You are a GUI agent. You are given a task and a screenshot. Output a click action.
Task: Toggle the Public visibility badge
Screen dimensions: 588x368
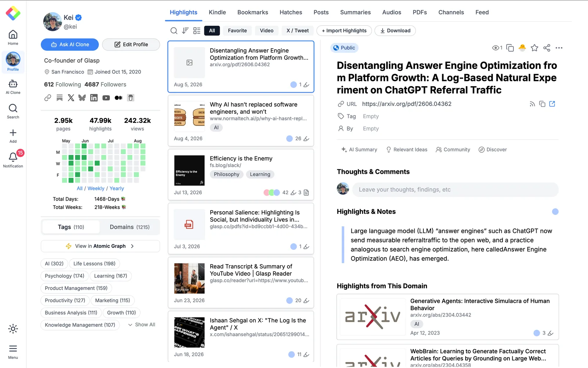click(x=344, y=48)
